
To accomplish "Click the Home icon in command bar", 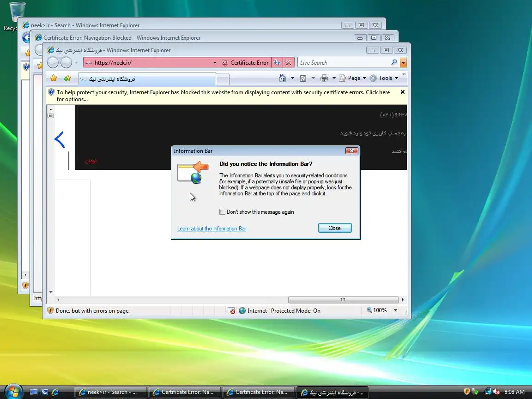I will click(282, 78).
